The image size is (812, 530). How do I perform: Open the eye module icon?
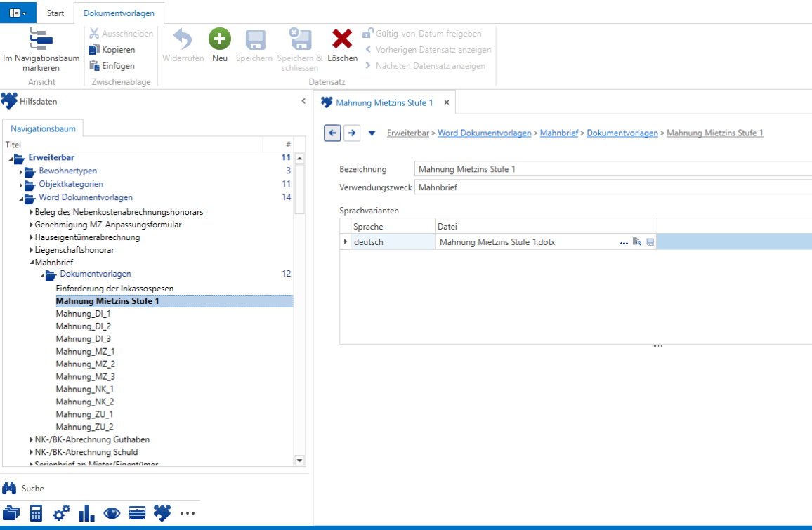click(112, 513)
